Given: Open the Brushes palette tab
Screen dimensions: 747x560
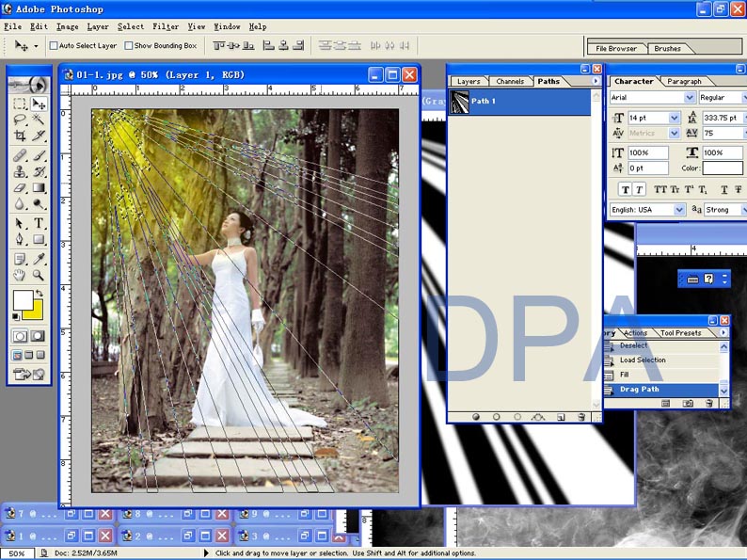Looking at the screenshot, I should [667, 49].
